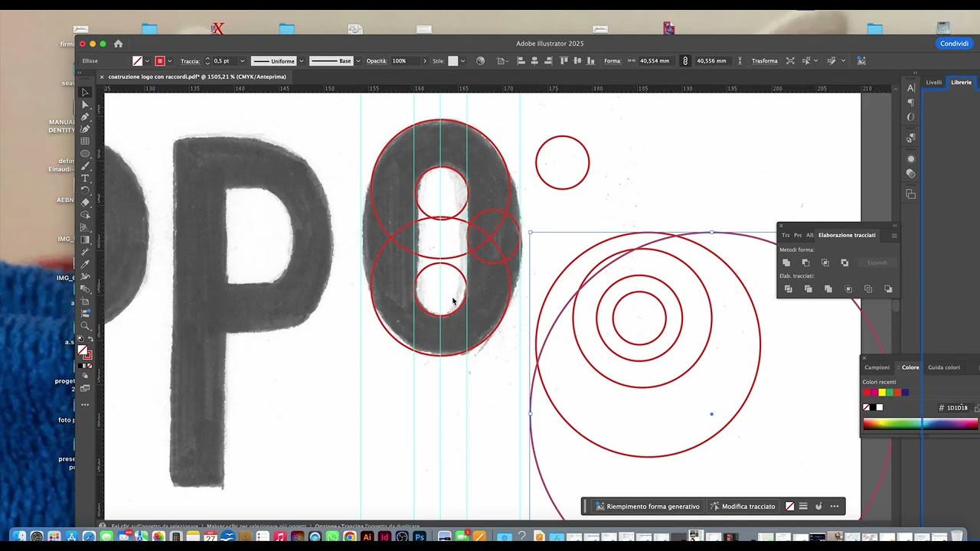
Task: Click Opacità label in control bar
Action: coord(376,60)
